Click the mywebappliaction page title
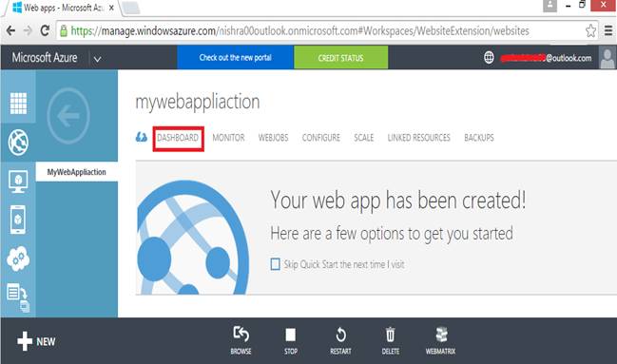This screenshot has height=364, width=617. [198, 102]
